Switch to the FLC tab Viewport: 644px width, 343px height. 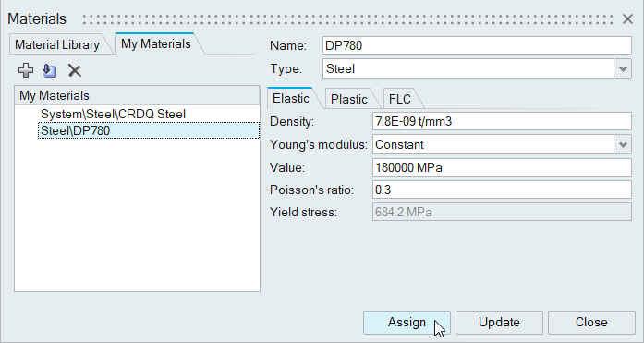[400, 99]
